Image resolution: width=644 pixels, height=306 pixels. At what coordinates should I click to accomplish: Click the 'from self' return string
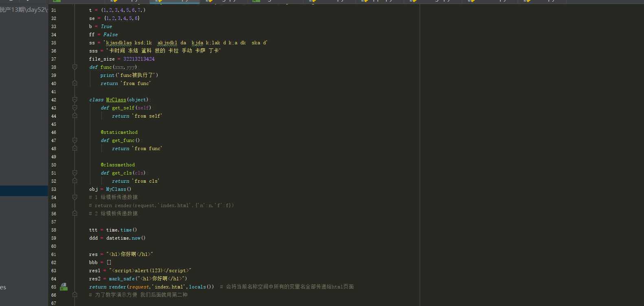click(147, 116)
